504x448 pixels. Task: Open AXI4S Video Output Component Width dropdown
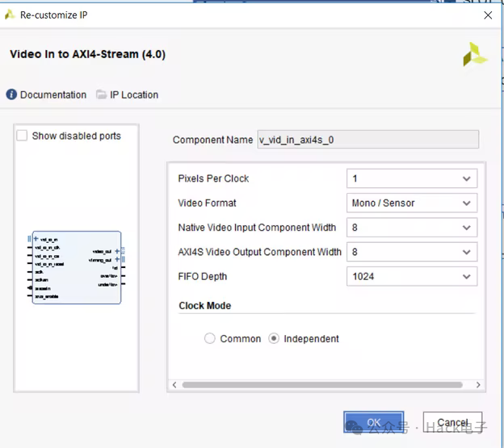411,252
